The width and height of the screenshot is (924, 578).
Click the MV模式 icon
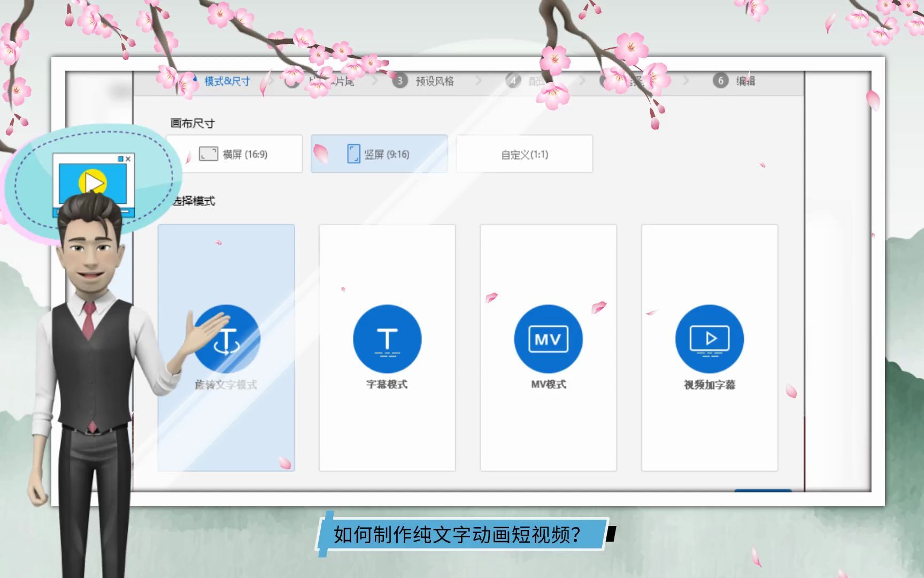click(548, 339)
